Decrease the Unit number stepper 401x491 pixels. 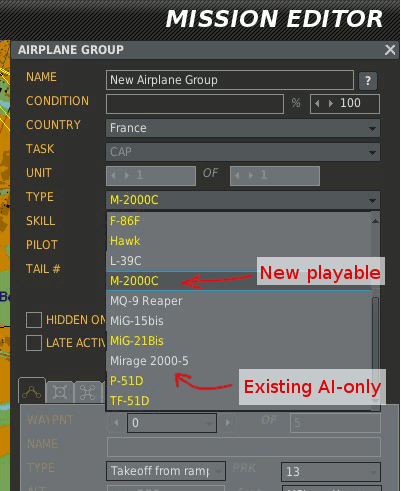coord(113,175)
